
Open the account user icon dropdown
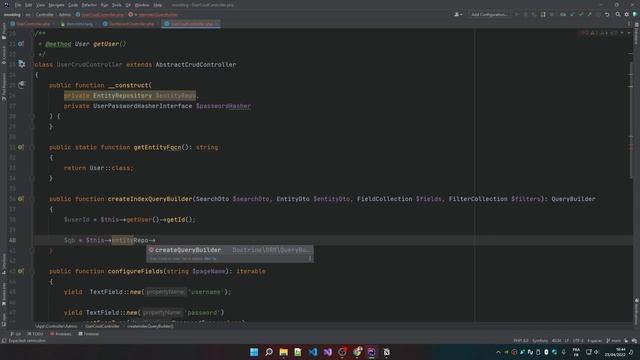[x=458, y=14]
